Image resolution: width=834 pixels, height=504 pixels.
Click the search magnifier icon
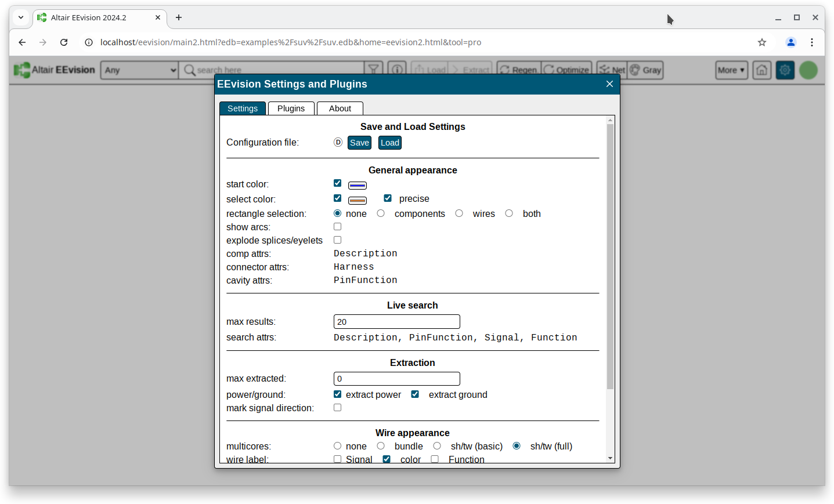189,70
